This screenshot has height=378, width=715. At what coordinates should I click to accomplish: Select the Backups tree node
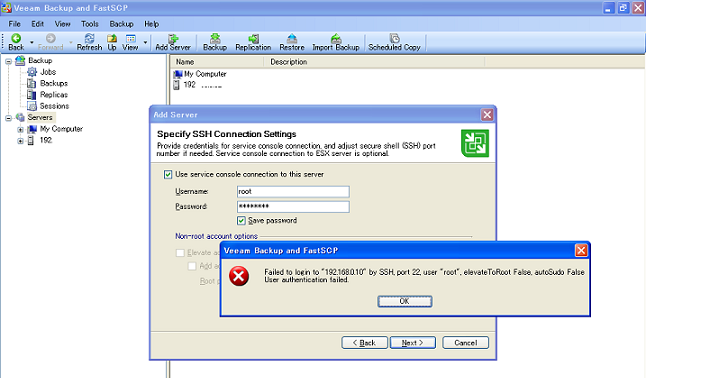[x=54, y=83]
